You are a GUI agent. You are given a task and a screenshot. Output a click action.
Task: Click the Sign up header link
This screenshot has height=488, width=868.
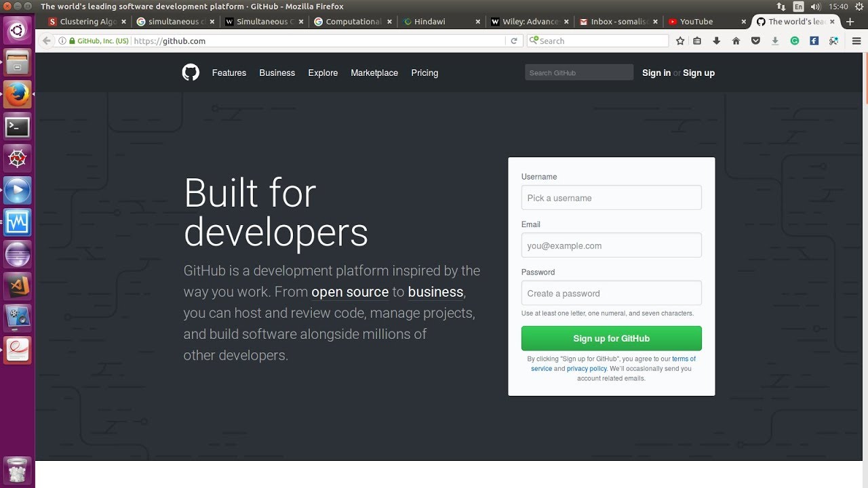click(x=698, y=73)
